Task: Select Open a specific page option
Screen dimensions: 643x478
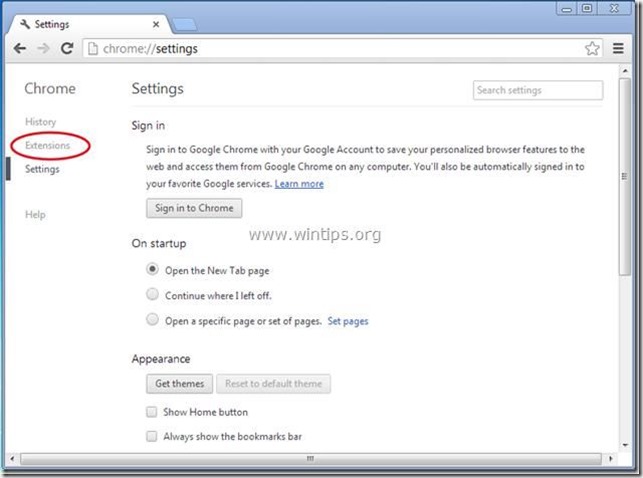Action: (152, 319)
